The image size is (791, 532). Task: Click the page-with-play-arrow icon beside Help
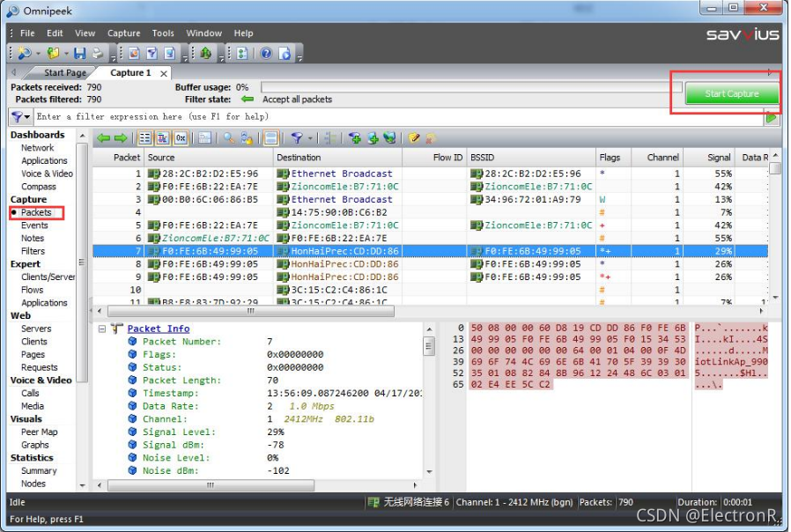[x=285, y=53]
